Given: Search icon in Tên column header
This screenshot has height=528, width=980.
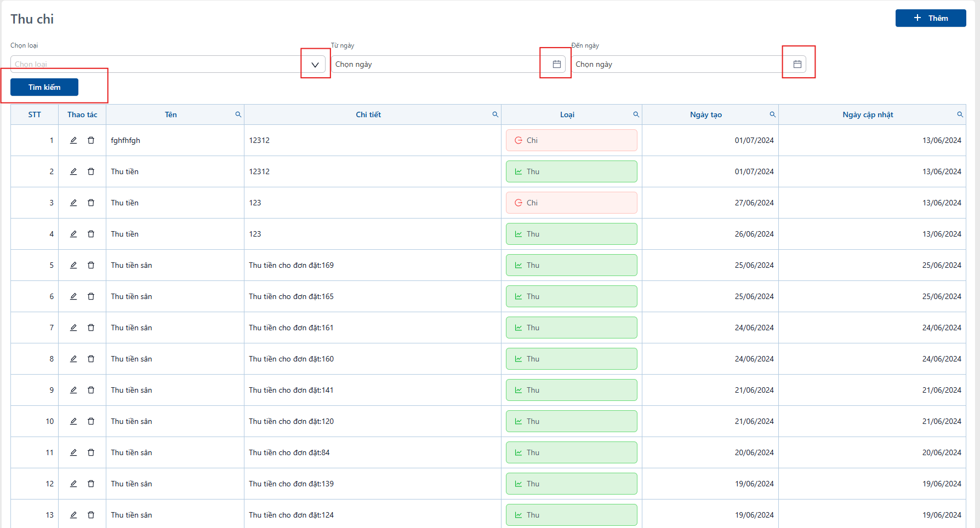Looking at the screenshot, I should [x=238, y=114].
